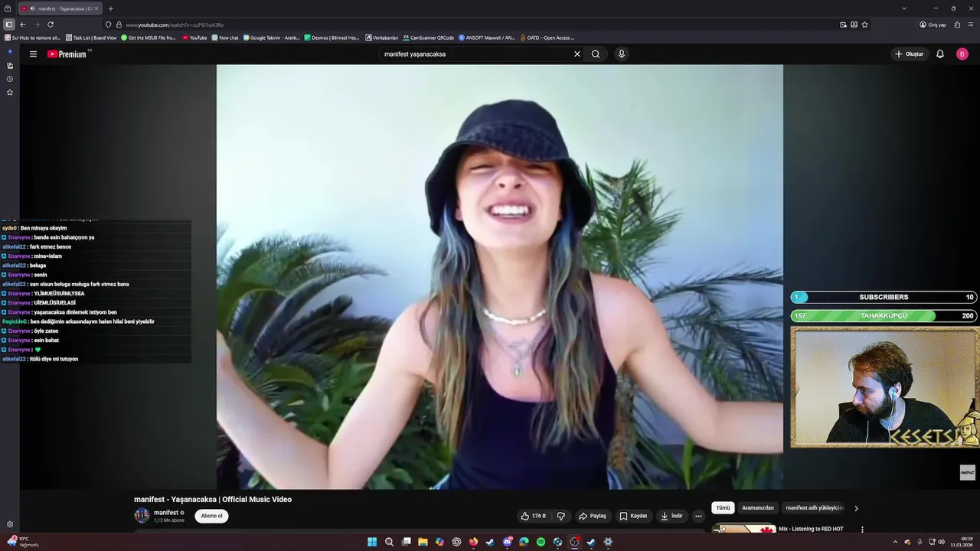The height and width of the screenshot is (551, 980).
Task: Close the manifest Yaşanacaksa tab
Action: tap(96, 8)
